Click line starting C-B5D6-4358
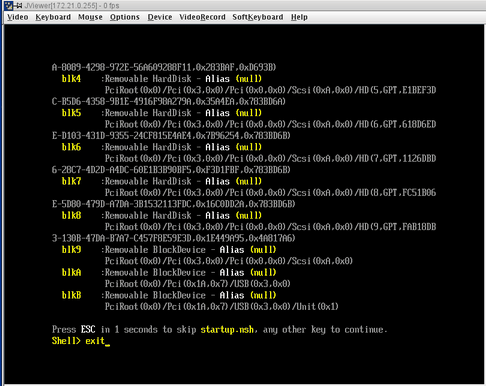Screen dimensions: 486x386 pos(169,102)
